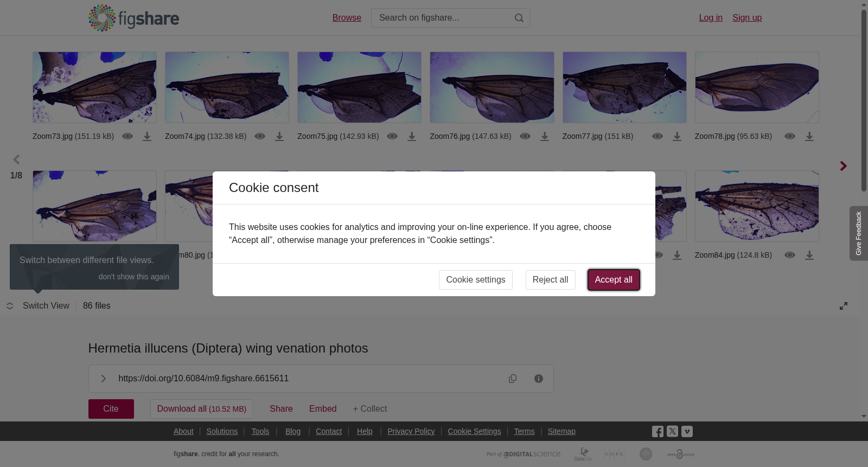Viewport: 868px width, 467px height.
Task: Open footer Solutions link
Action: pos(222,431)
